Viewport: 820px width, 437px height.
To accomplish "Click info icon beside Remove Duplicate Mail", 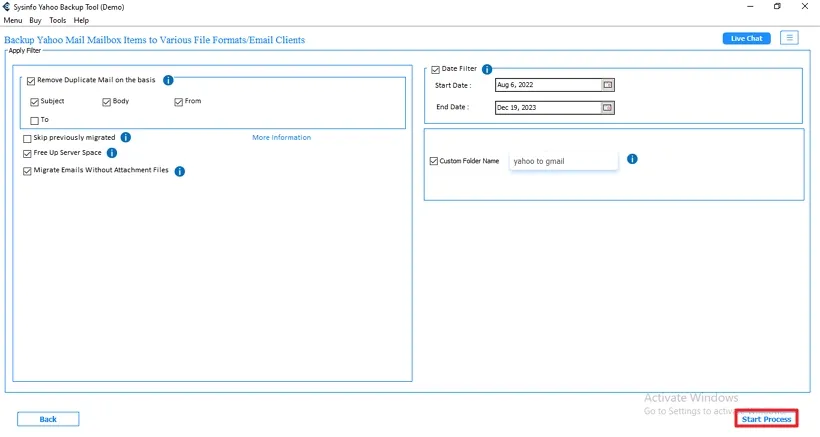I will coord(168,80).
